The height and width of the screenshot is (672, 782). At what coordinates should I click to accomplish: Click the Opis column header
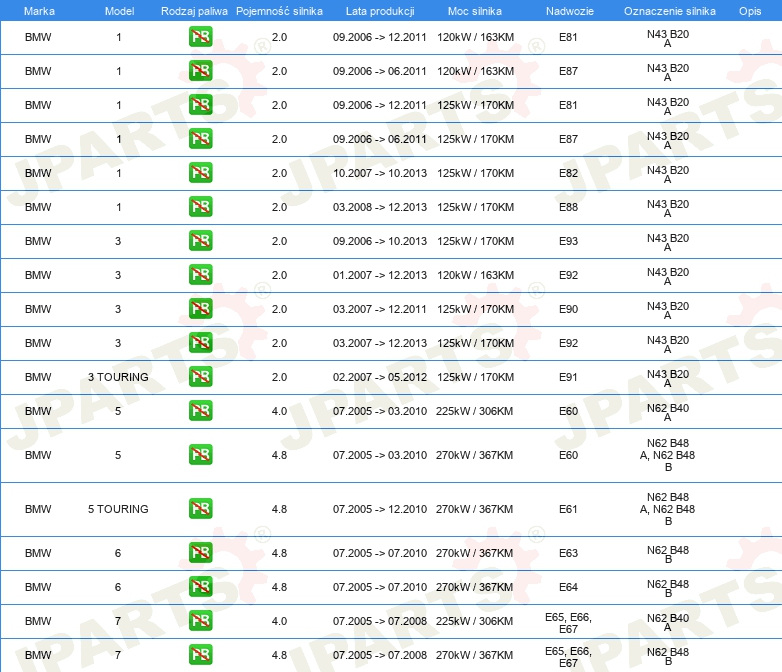[750, 11]
